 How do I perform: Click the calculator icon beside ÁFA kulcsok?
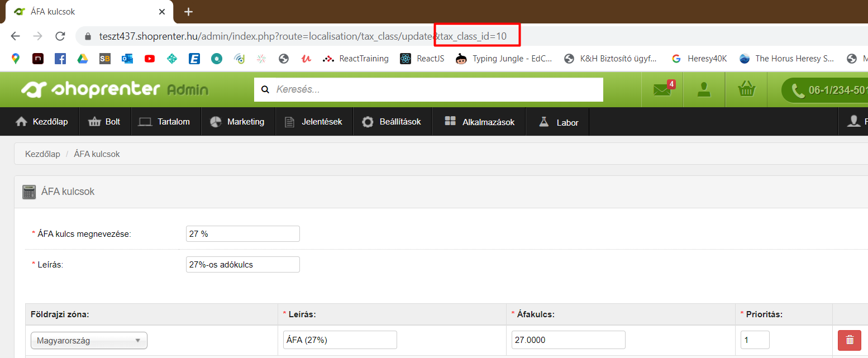pos(29,192)
